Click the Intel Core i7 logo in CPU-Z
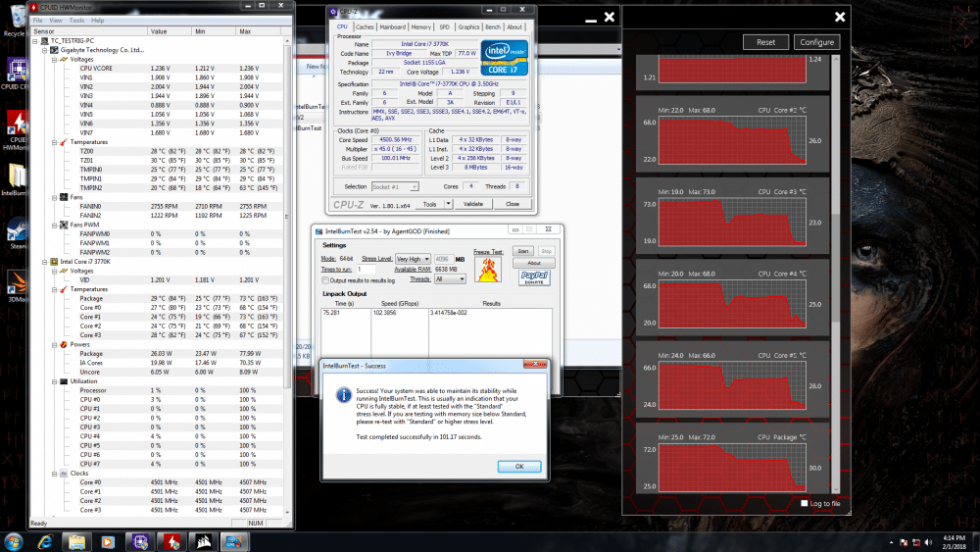The image size is (980, 552). 505,58
